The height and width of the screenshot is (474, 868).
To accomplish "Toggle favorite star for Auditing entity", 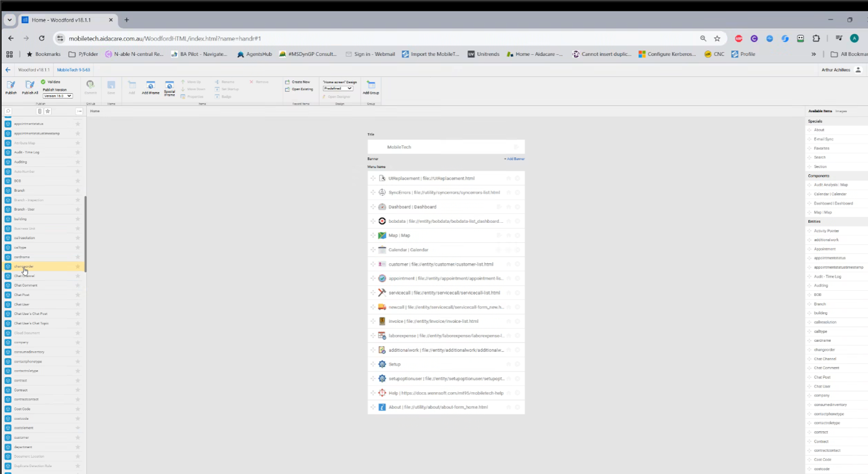I will 78,162.
